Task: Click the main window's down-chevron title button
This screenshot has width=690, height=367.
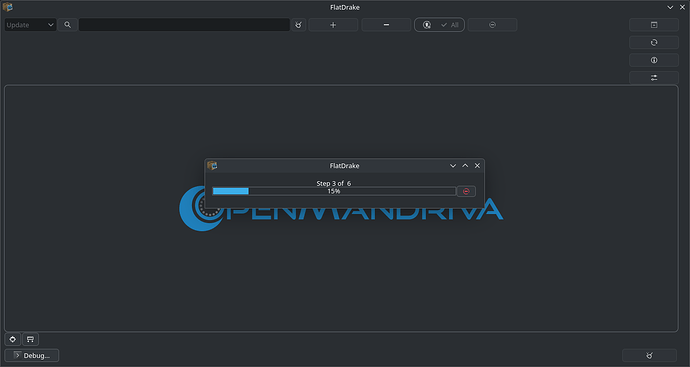Action: point(670,7)
